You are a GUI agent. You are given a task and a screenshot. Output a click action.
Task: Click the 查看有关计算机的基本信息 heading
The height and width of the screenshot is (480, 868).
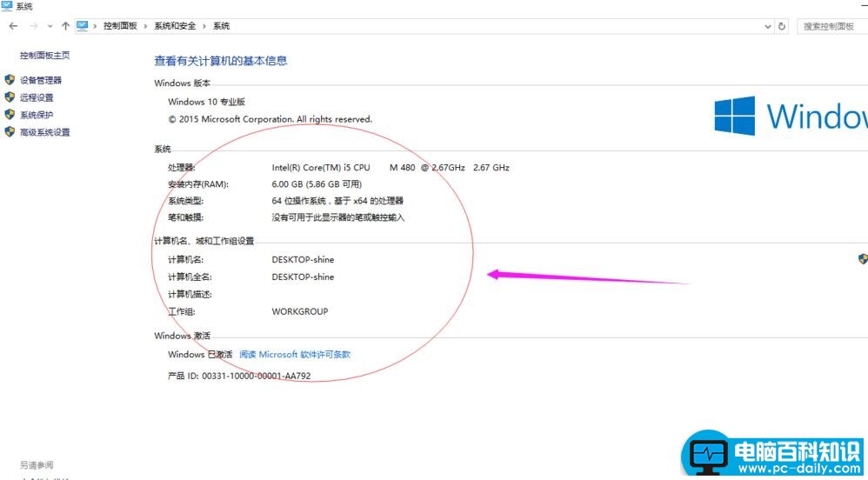(x=220, y=61)
